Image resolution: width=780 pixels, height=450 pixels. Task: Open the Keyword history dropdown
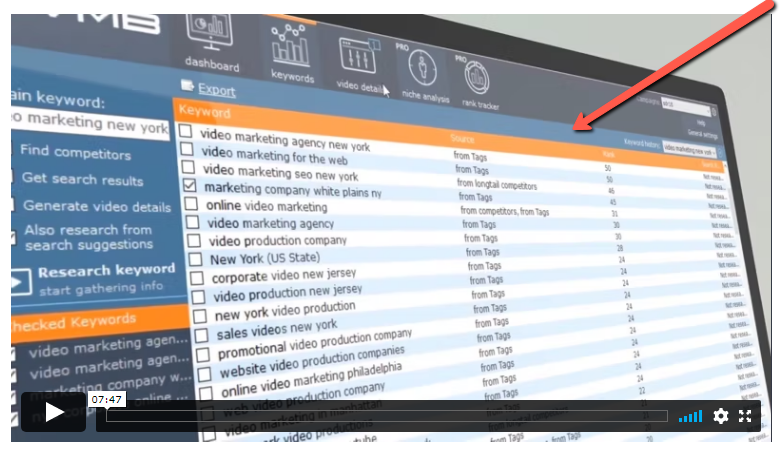point(690,150)
